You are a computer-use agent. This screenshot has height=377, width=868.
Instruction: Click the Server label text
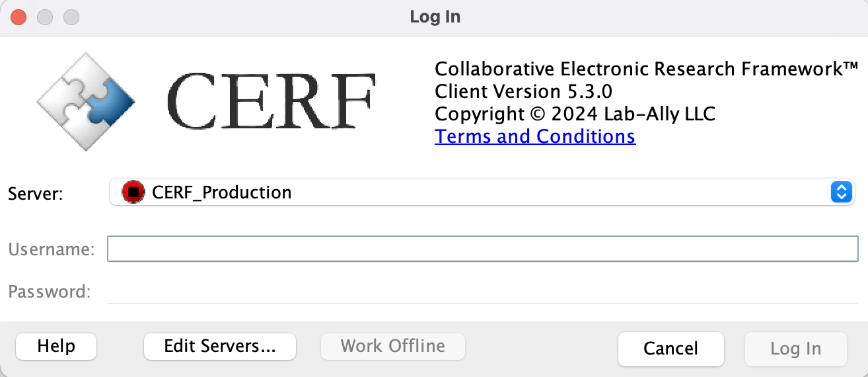(x=35, y=194)
